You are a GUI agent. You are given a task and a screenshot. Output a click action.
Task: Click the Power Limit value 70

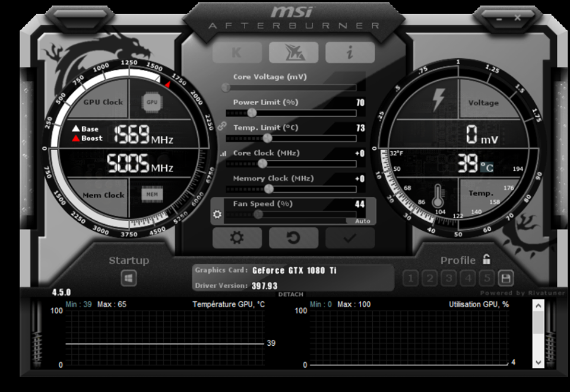(x=360, y=103)
